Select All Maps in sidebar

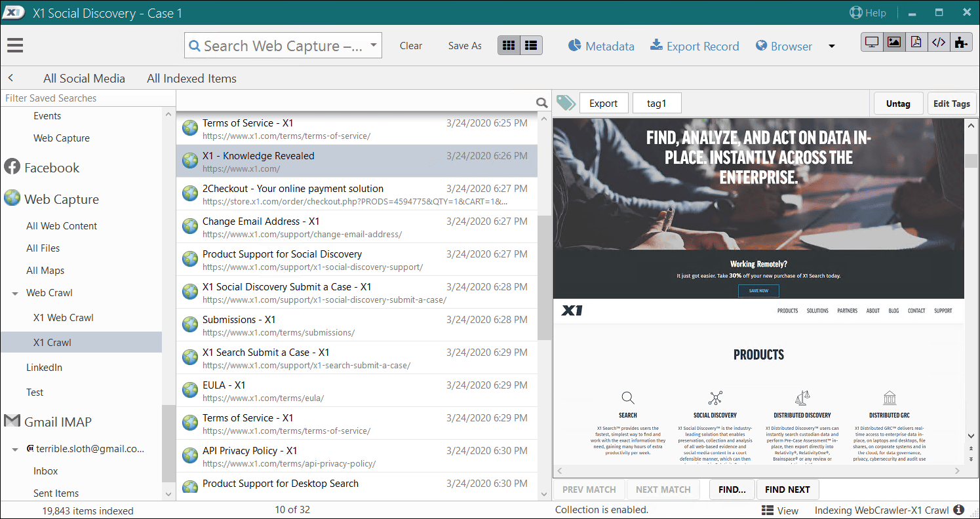[45, 271]
